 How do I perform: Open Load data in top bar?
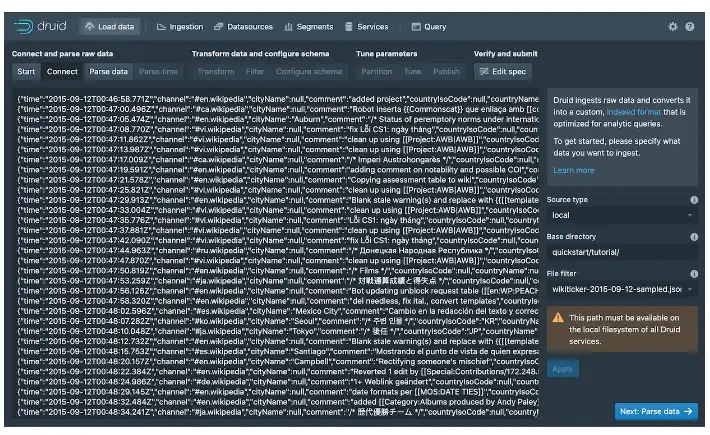(110, 27)
